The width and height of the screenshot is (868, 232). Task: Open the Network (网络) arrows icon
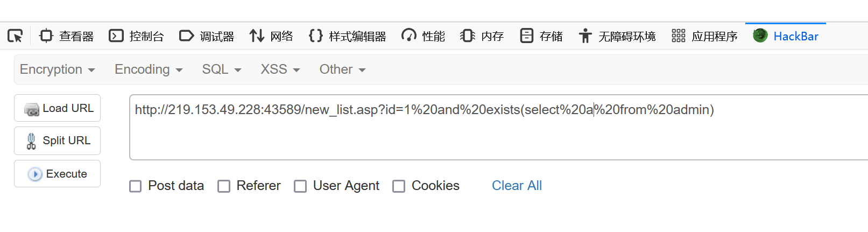(257, 36)
